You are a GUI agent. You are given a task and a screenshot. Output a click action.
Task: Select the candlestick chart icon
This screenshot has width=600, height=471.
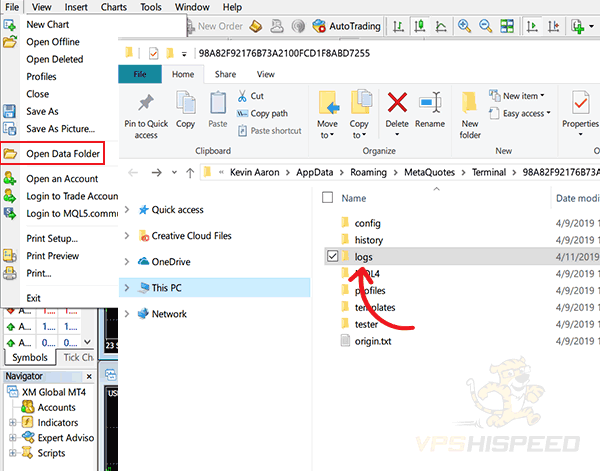(420, 26)
